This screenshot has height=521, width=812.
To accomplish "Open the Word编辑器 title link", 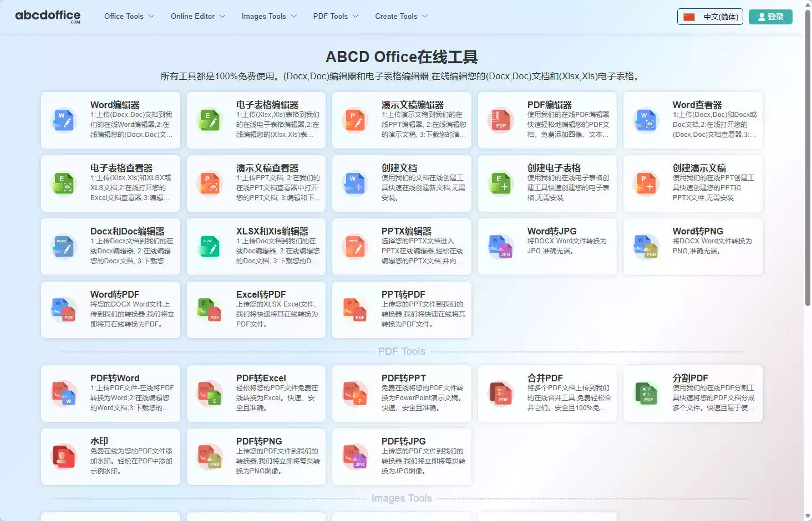I will click(x=115, y=105).
